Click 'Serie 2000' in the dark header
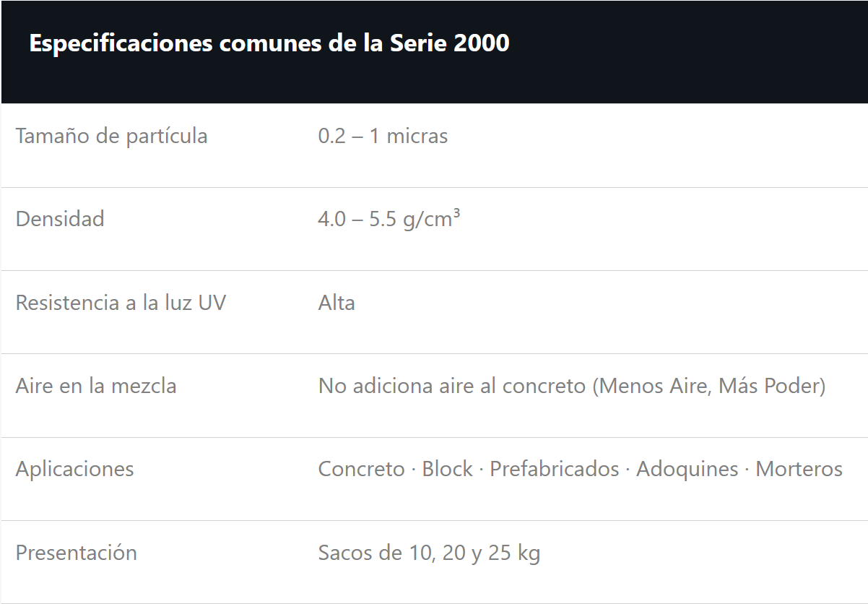Viewport: 868px width, 604px height. coord(450,43)
